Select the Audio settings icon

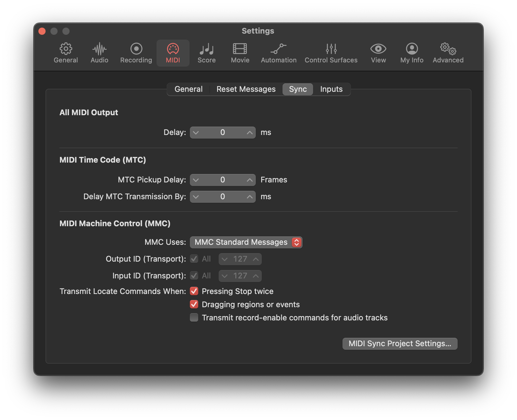point(99,53)
